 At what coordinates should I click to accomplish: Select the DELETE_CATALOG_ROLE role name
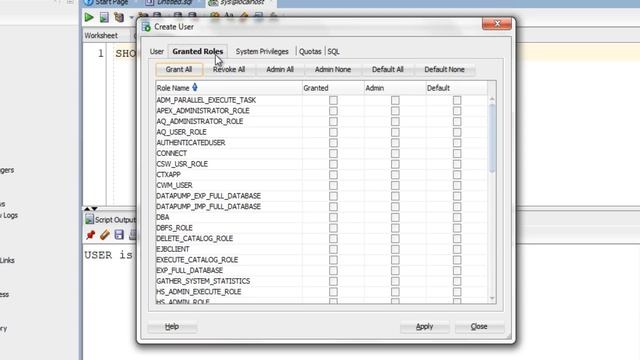click(195, 238)
